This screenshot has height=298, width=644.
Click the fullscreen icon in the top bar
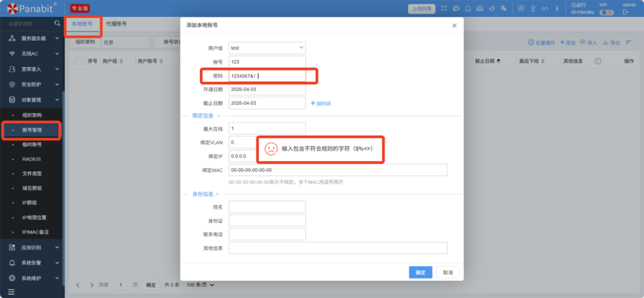point(444,8)
